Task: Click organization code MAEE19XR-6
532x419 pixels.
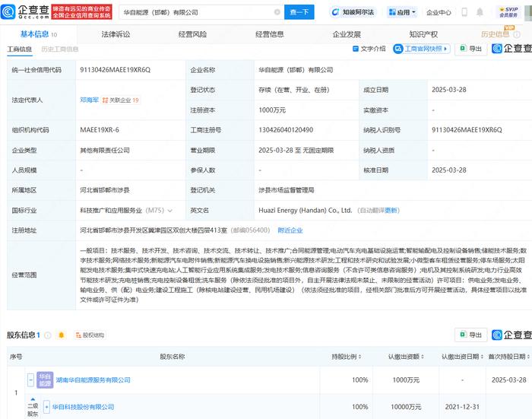Action: pyautogui.click(x=100, y=130)
